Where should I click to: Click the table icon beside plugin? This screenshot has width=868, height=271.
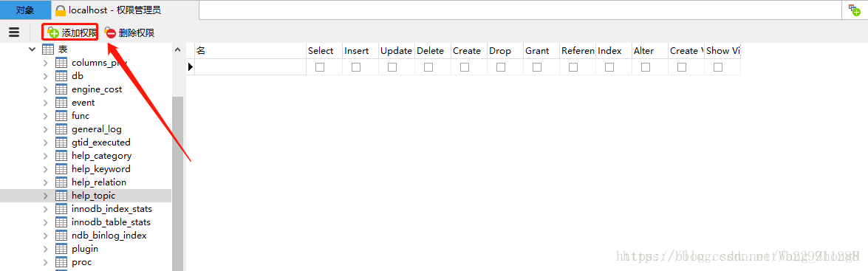[61, 248]
